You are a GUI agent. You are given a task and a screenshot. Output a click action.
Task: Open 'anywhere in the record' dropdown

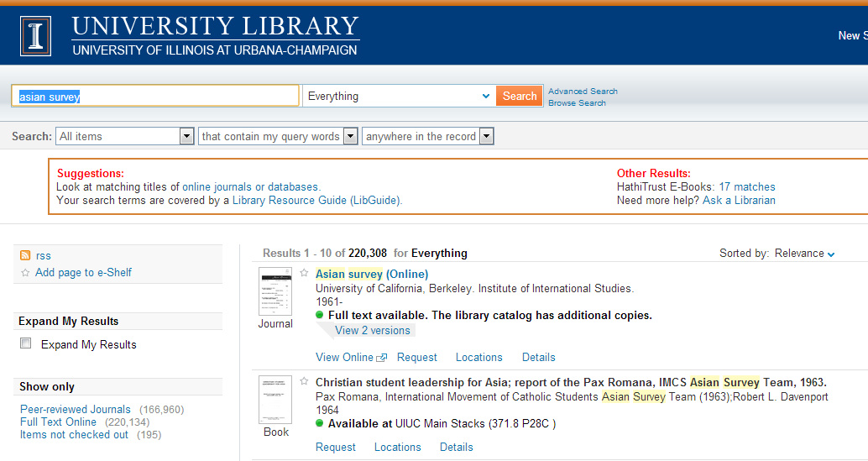pyautogui.click(x=427, y=136)
